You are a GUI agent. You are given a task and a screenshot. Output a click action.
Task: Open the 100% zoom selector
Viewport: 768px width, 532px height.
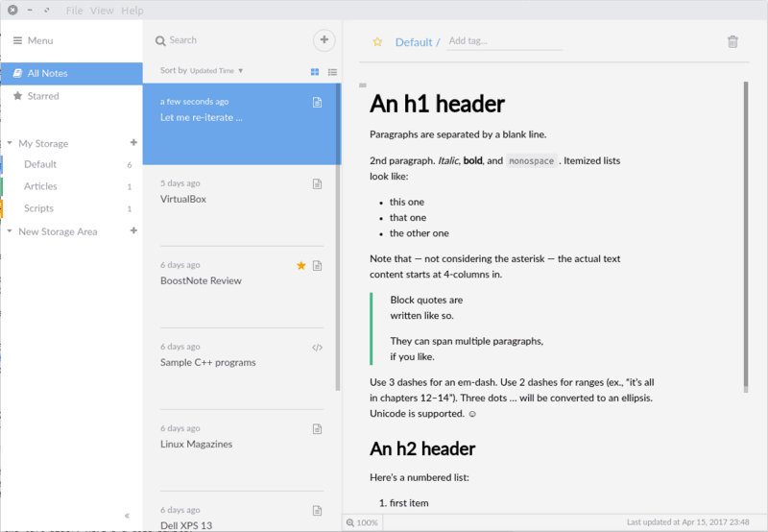tap(363, 522)
